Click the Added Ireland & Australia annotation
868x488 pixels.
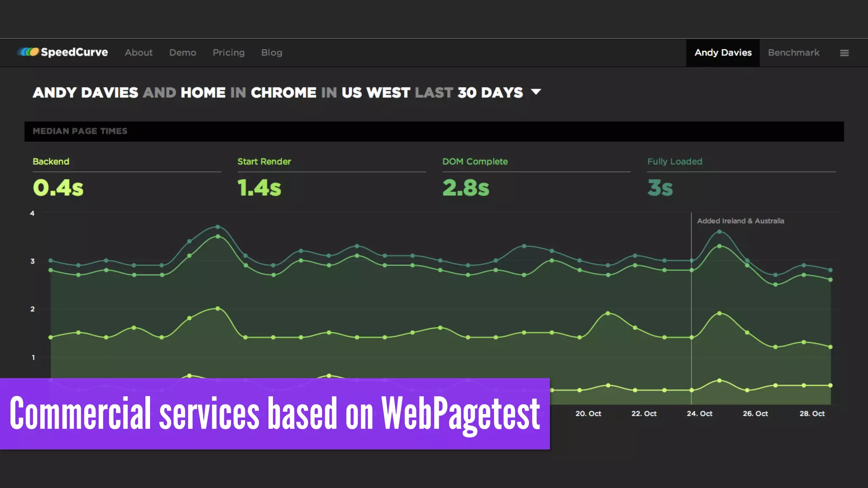coord(740,221)
